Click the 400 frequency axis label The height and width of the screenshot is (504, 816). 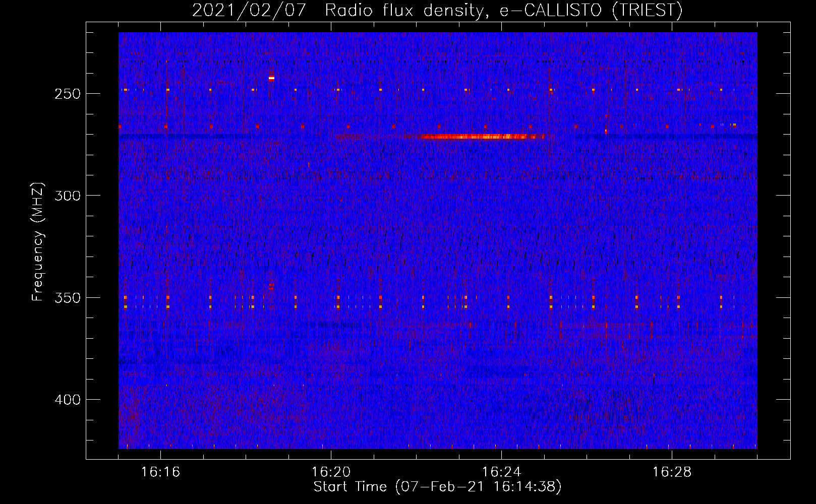click(x=67, y=400)
